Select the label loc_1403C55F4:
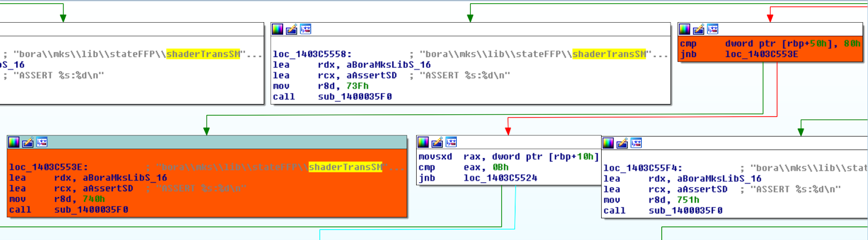The image size is (868, 240). (x=643, y=168)
